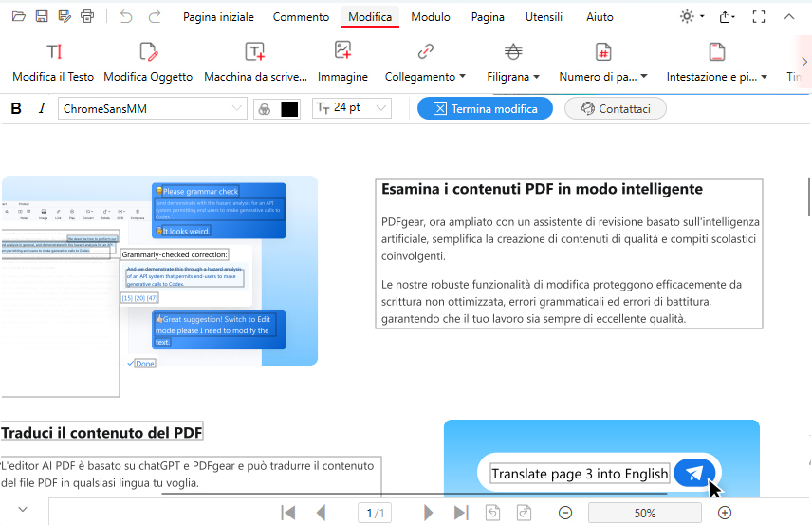Image resolution: width=812 pixels, height=525 pixels.
Task: Click the color palette icon beside swatch
Action: click(x=265, y=109)
